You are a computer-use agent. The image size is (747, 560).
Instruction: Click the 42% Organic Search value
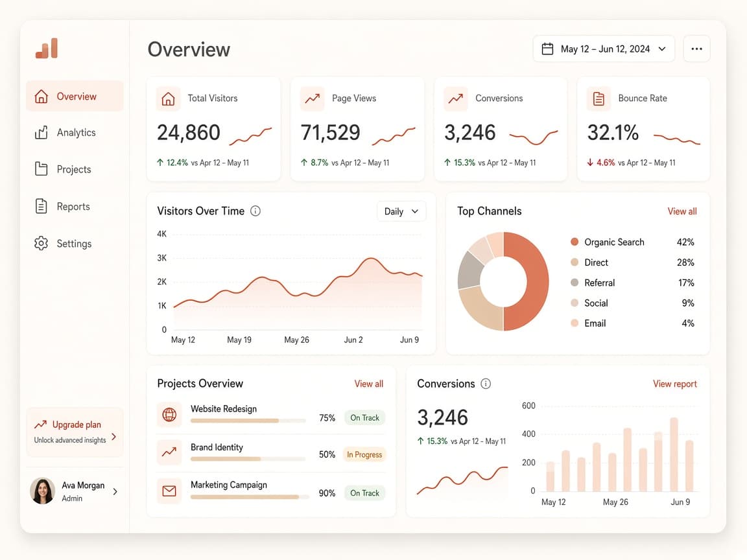click(x=685, y=242)
